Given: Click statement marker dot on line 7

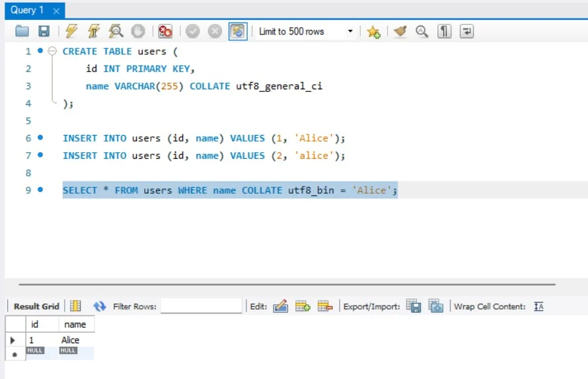Looking at the screenshot, I should pos(40,155).
